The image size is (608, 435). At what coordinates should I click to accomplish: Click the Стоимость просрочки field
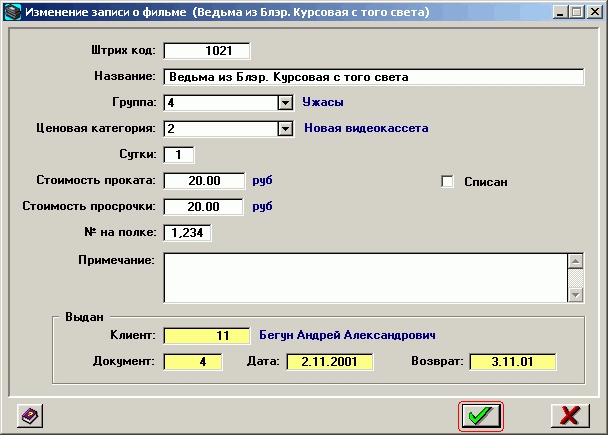coord(204,207)
